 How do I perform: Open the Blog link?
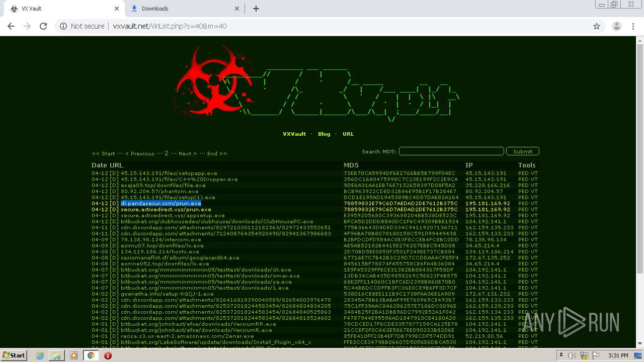pyautogui.click(x=324, y=134)
